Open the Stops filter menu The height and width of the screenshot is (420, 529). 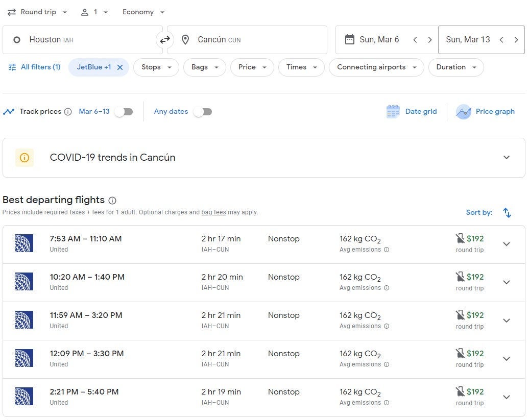pyautogui.click(x=156, y=67)
